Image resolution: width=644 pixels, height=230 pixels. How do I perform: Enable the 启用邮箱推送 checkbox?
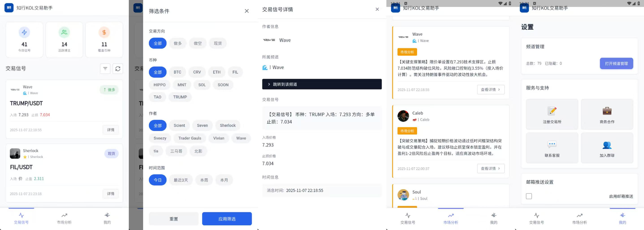pyautogui.click(x=529, y=196)
